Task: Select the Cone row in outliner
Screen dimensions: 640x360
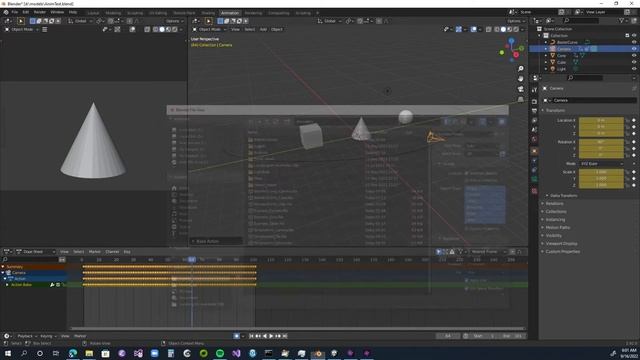Action: 584,55
